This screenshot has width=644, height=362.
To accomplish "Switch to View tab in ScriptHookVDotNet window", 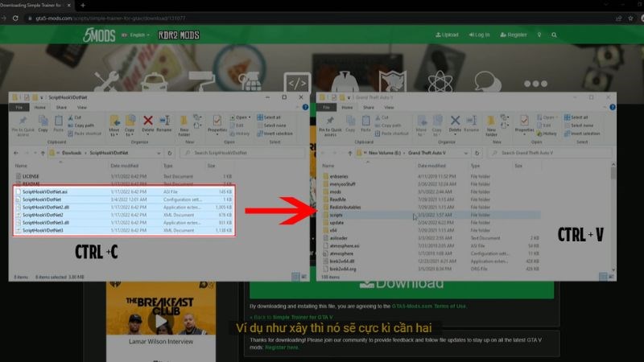I will coord(82,107).
